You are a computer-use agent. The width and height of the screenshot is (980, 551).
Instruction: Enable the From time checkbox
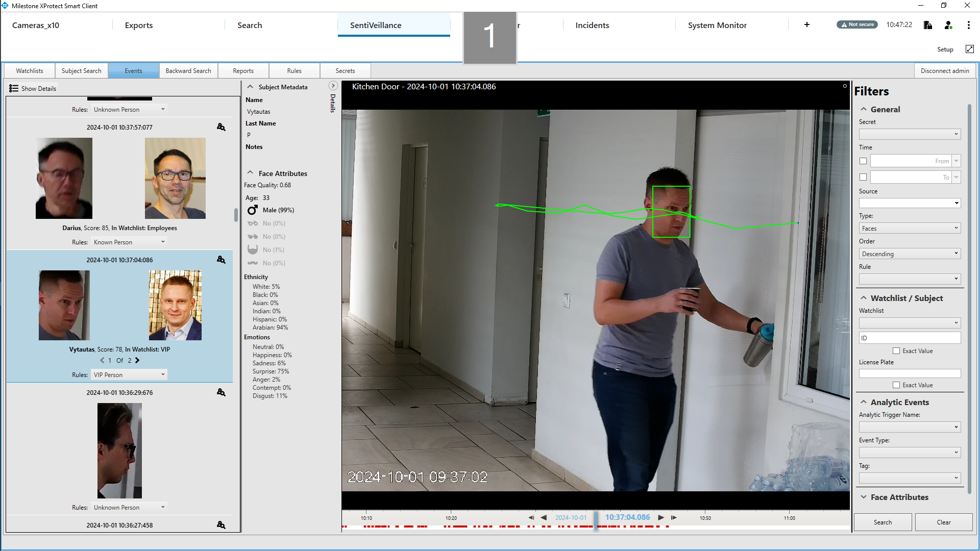pyautogui.click(x=863, y=161)
